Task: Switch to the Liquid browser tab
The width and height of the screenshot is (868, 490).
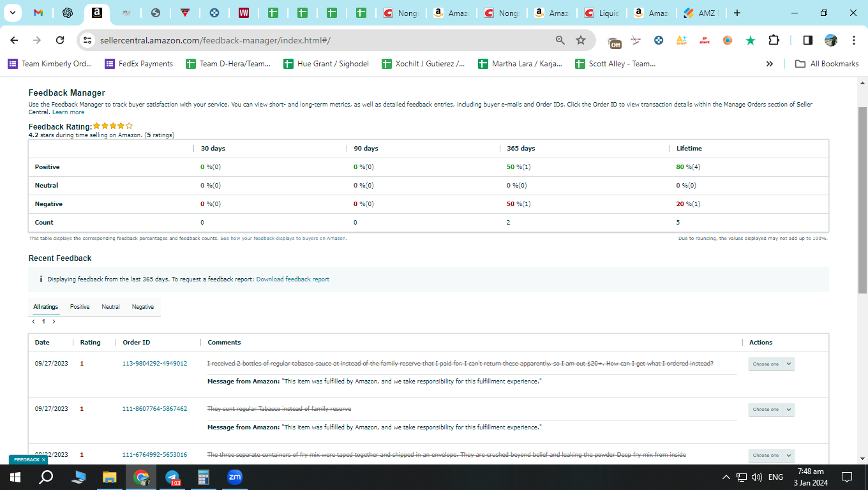Action: click(601, 13)
